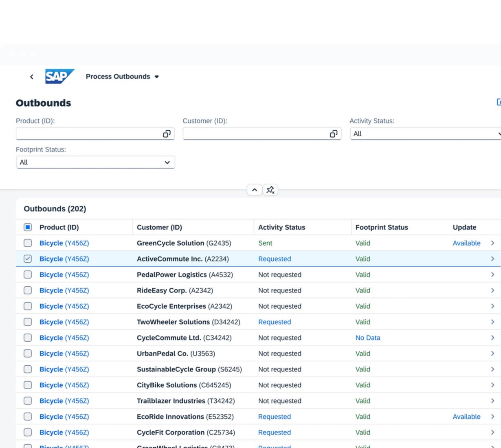Collapse the filter header with the up chevron
This screenshot has width=501, height=448.
255,190
